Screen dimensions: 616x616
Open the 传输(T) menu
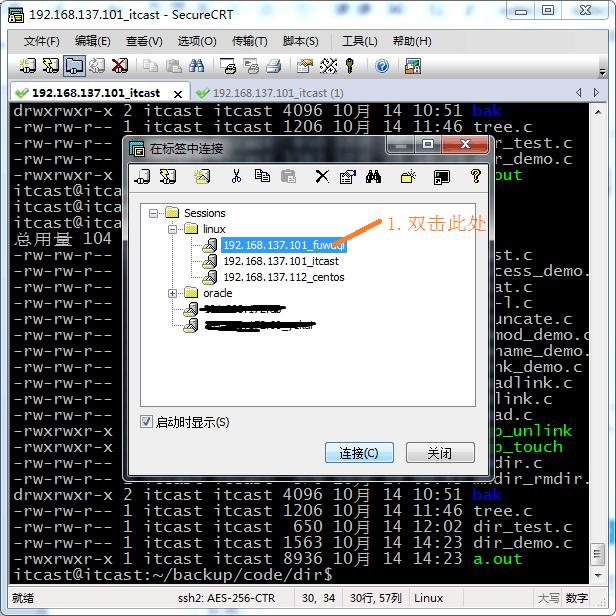[x=250, y=41]
